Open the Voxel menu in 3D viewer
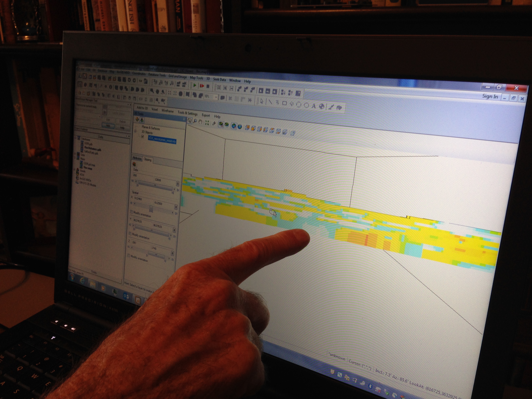The width and height of the screenshot is (532, 399). pos(154,109)
